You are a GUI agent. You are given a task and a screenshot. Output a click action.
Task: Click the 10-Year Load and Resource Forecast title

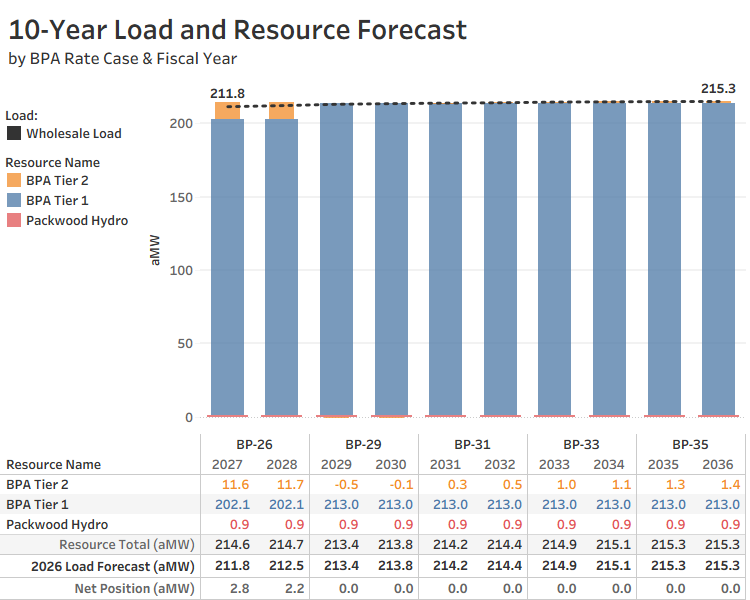[x=238, y=30]
